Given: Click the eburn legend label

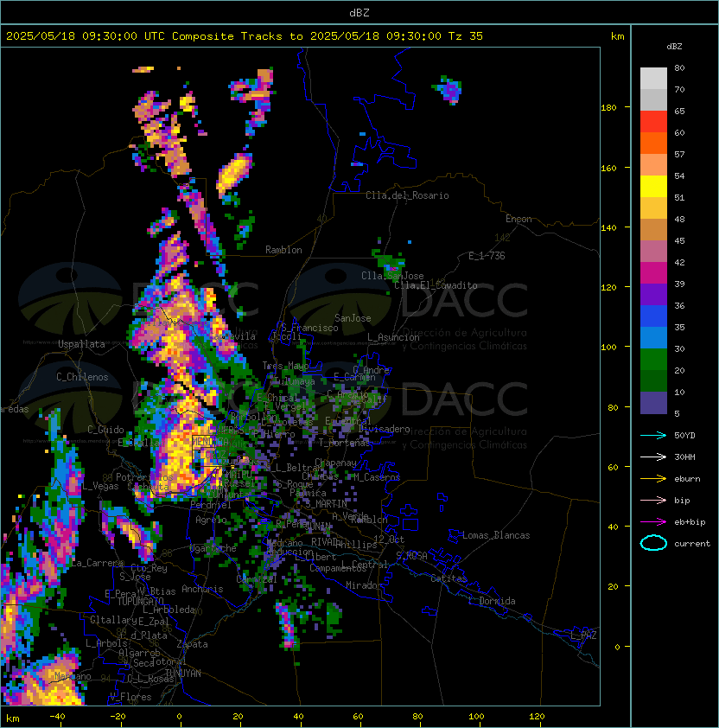Looking at the screenshot, I should (687, 479).
